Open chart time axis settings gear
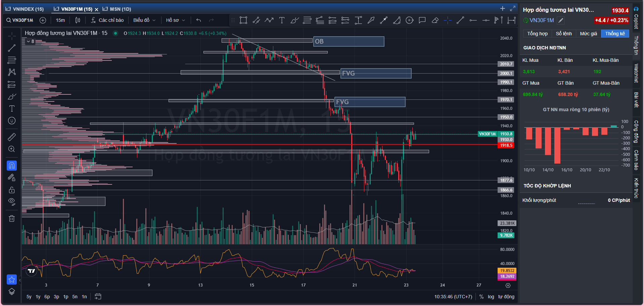Viewport: 644px width, 306px height. [508, 286]
